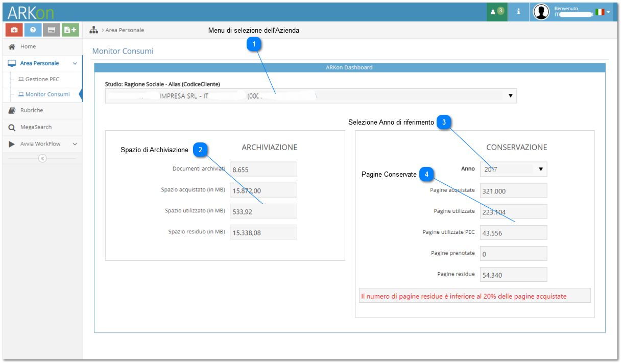The width and height of the screenshot is (622, 364).
Task: Click the green new document plus button
Action: click(x=70, y=30)
